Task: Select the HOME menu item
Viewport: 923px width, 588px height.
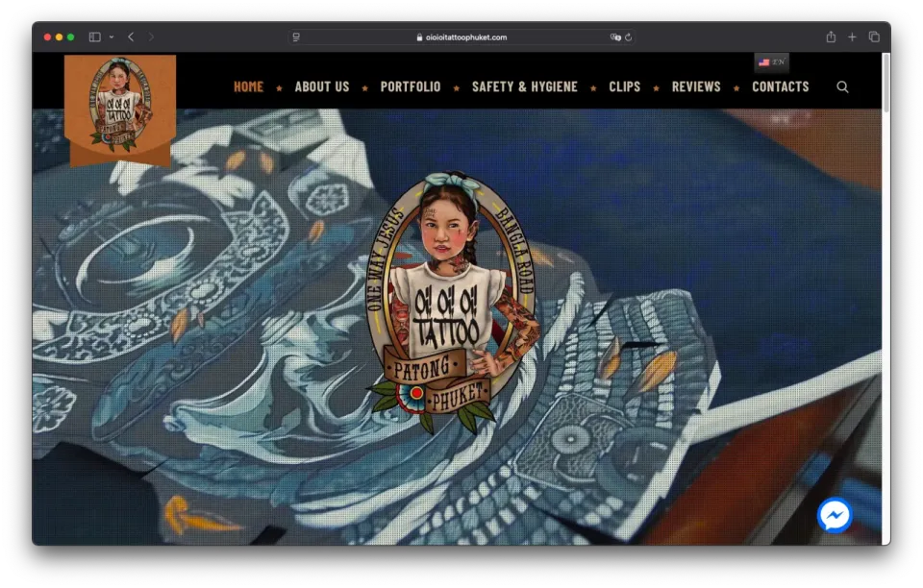Action: [248, 87]
